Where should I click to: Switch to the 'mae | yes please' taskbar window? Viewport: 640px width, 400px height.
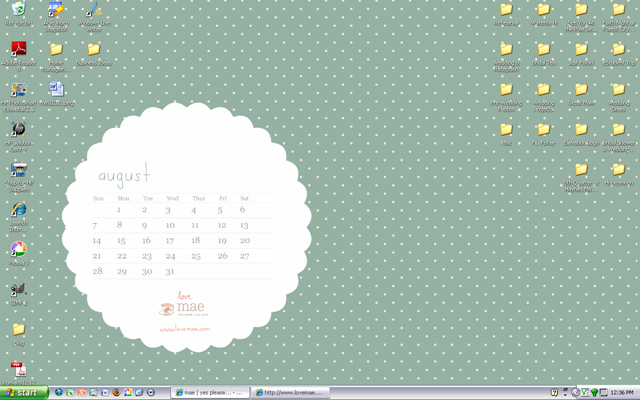(210, 393)
